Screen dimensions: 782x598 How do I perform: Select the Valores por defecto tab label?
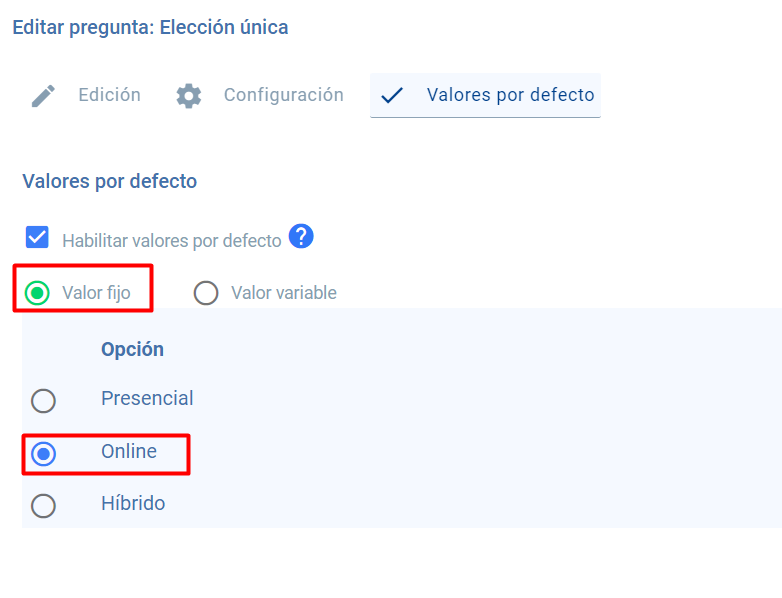pyautogui.click(x=510, y=95)
